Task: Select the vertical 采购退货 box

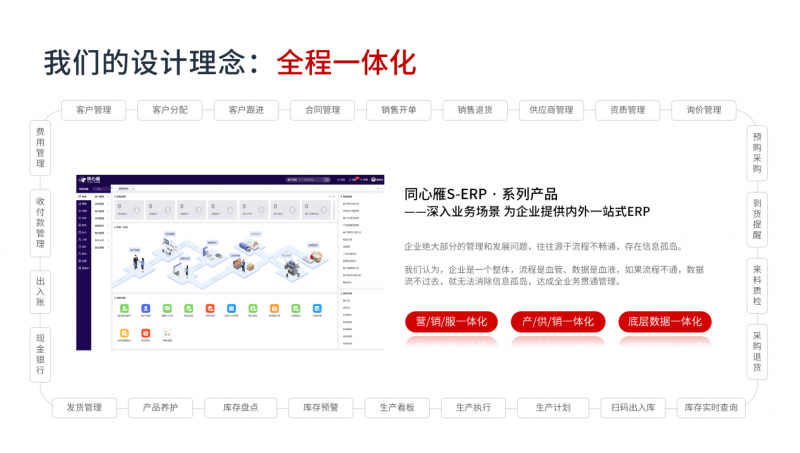Action: click(x=757, y=352)
